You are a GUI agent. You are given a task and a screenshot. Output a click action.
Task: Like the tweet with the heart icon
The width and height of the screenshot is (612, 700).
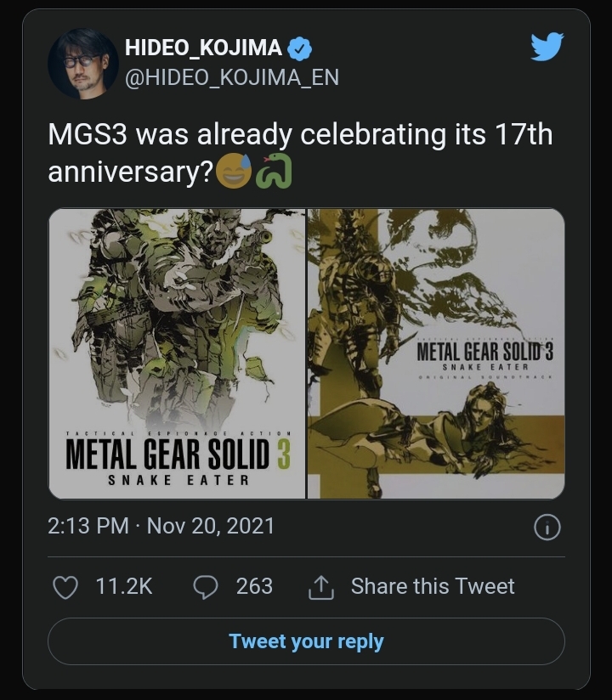pos(65,586)
